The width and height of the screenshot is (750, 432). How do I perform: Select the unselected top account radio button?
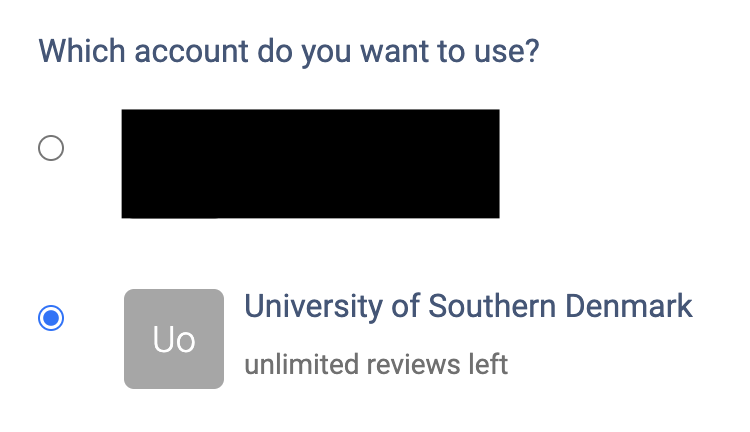pyautogui.click(x=50, y=149)
